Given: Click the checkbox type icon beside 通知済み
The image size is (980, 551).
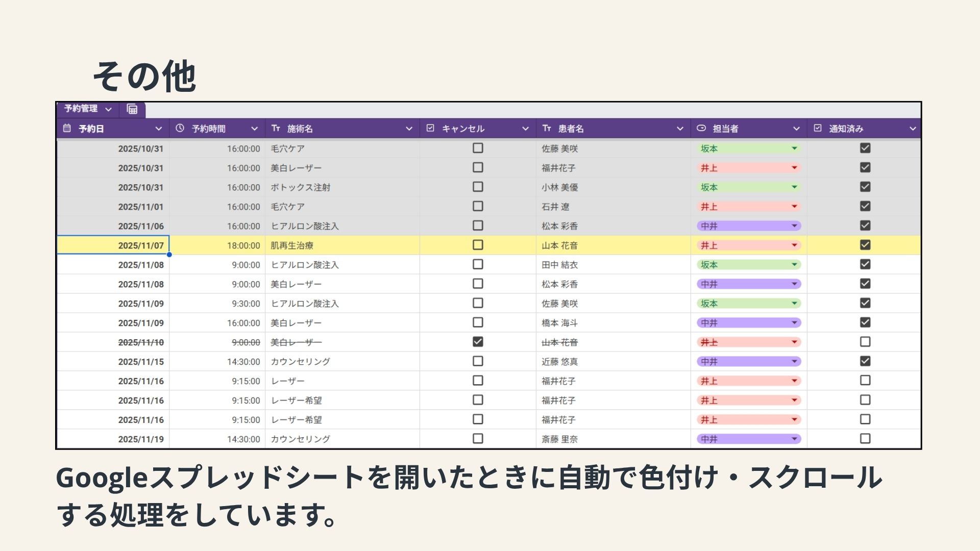Looking at the screenshot, I should tap(818, 128).
